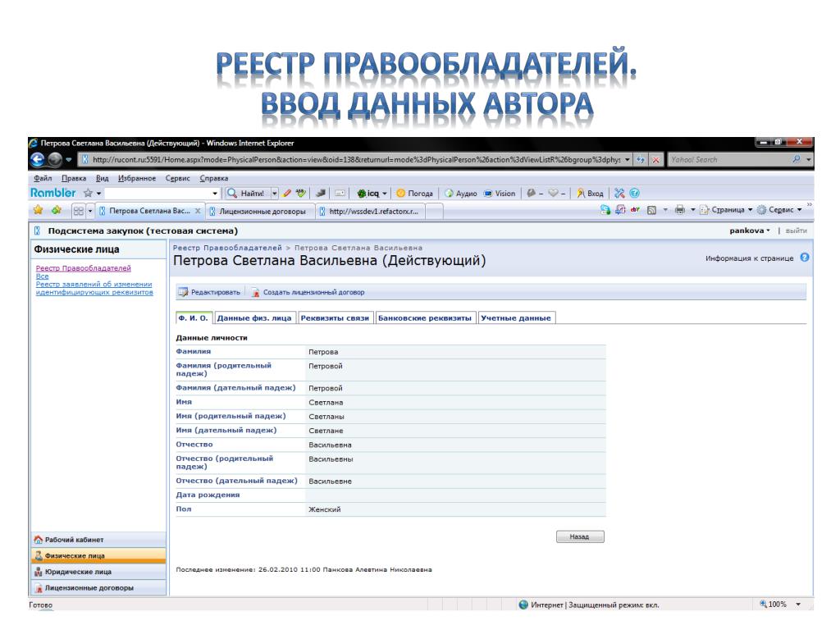Open the address bar history dropdown

[x=628, y=160]
